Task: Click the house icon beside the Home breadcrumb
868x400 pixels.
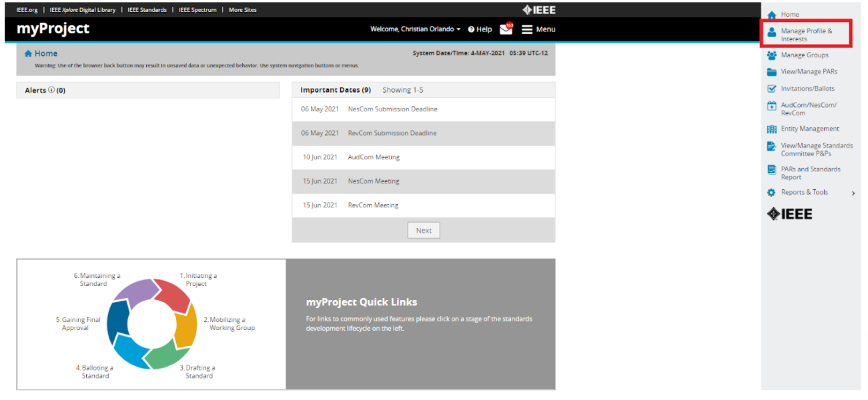Action: 28,54
